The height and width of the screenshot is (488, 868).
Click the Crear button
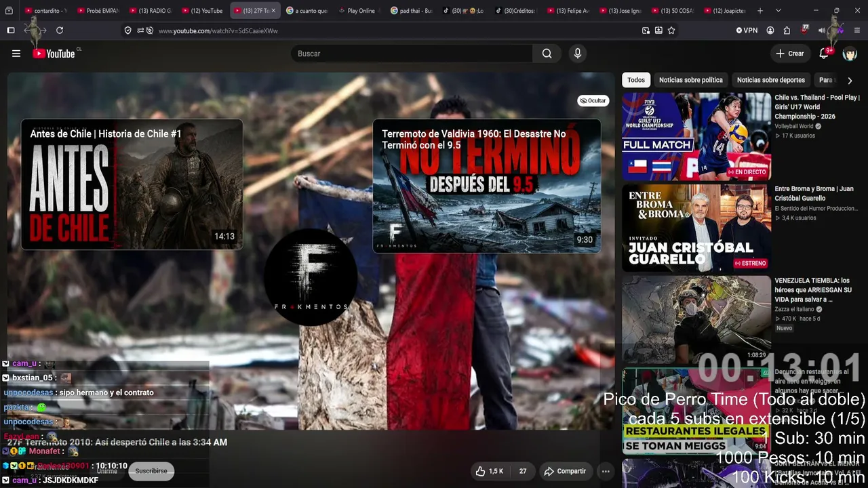[x=790, y=54]
